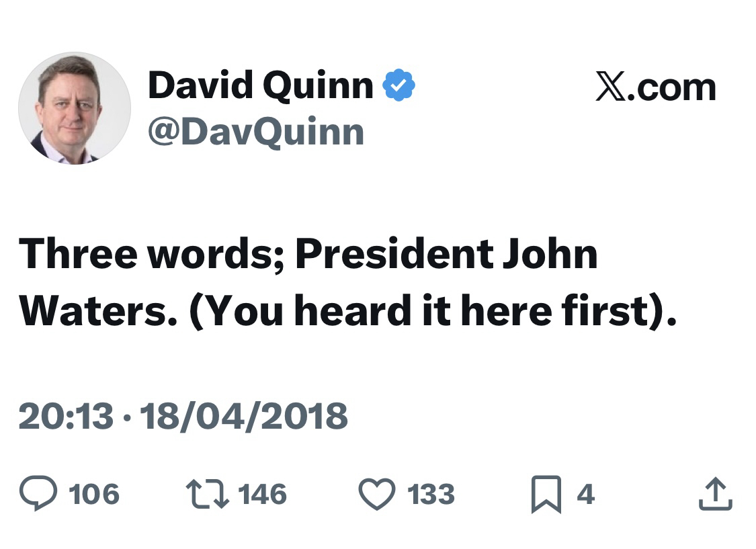Click the 20:13 time stamp

(x=65, y=415)
